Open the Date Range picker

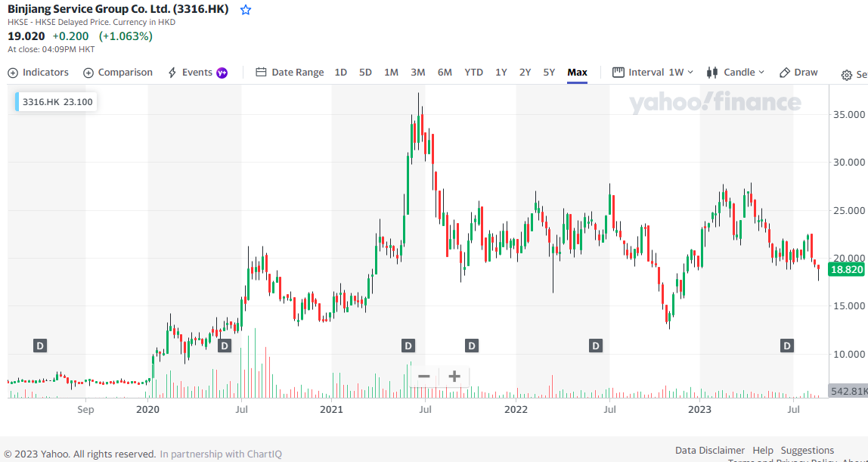pos(290,73)
